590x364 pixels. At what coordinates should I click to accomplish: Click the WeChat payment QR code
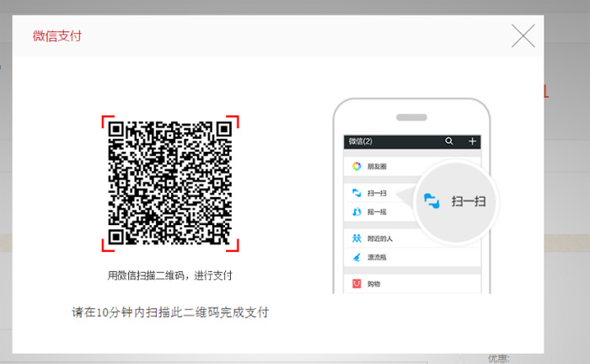coord(170,184)
